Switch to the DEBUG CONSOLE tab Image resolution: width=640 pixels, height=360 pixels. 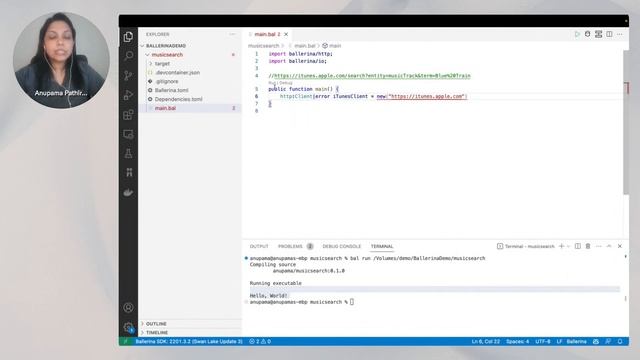coord(342,246)
